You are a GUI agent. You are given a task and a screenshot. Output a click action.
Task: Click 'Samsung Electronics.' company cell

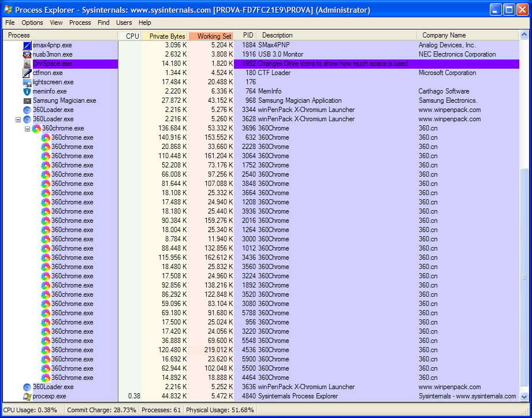point(448,100)
